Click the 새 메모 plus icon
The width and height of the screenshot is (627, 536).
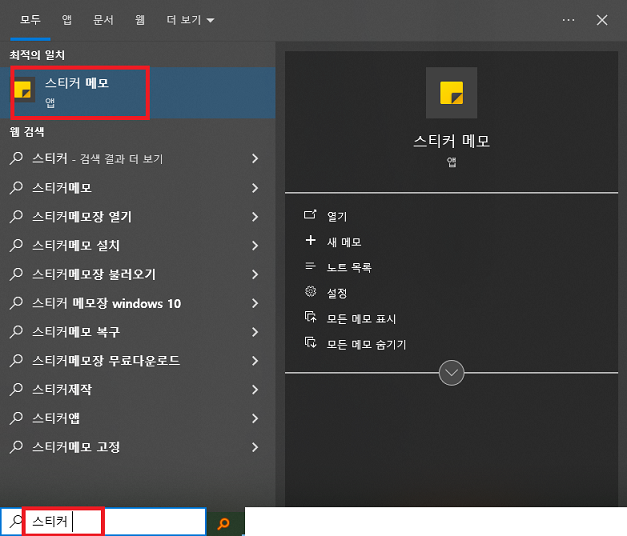tap(310, 241)
